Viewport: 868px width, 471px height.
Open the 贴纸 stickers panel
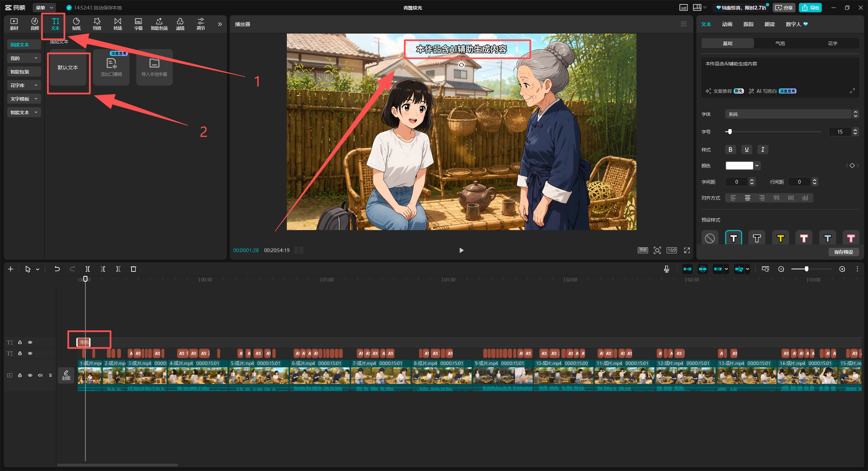point(76,24)
